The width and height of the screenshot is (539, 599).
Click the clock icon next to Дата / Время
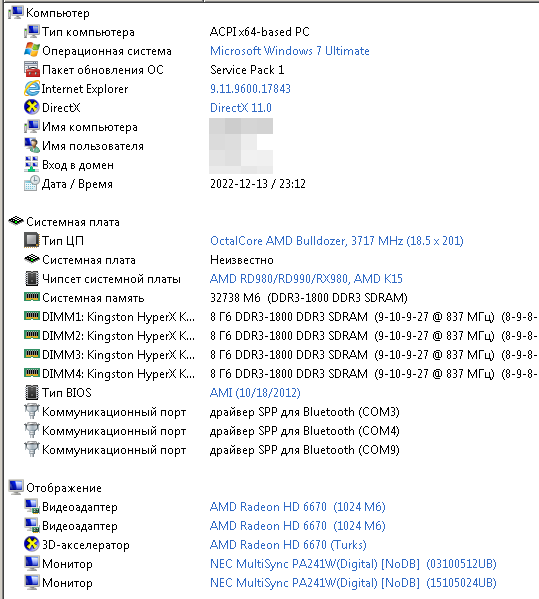pyautogui.click(x=32, y=183)
